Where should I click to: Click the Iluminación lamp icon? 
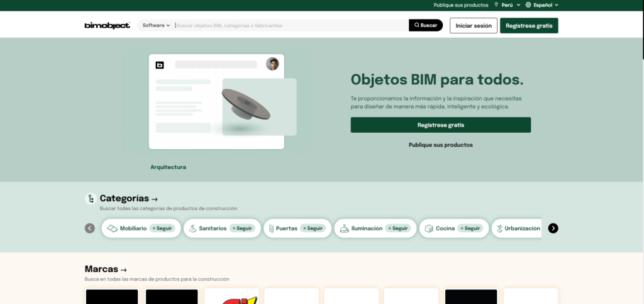pos(345,228)
